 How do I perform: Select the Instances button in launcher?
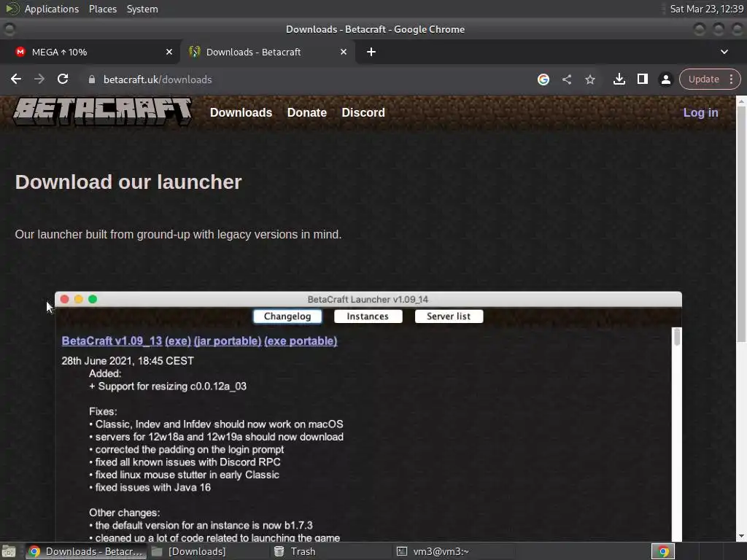pyautogui.click(x=368, y=316)
